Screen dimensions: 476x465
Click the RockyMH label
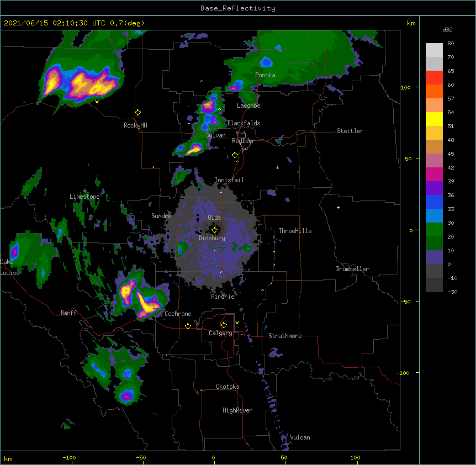point(135,125)
